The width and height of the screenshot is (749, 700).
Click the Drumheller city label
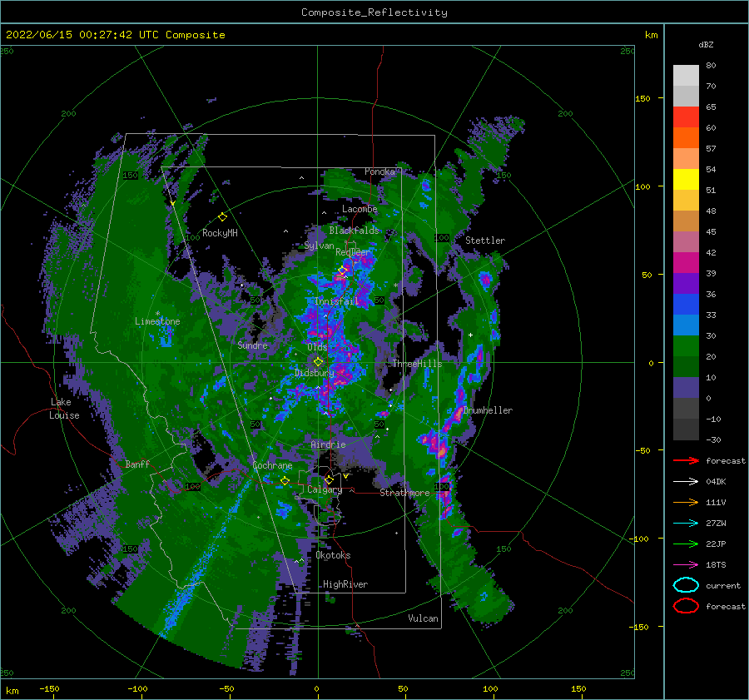(x=488, y=410)
